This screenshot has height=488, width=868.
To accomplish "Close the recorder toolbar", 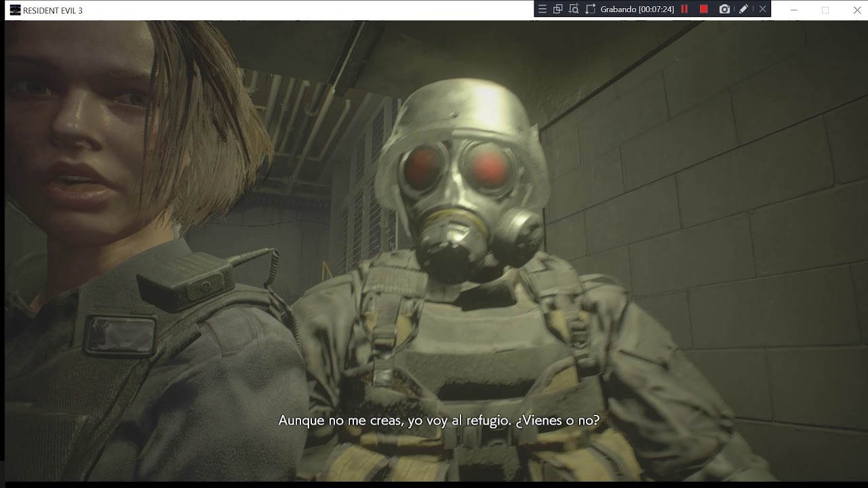I will 763,9.
